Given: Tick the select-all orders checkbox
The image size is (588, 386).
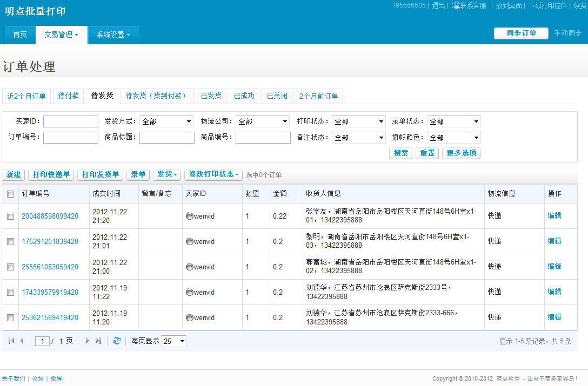Looking at the screenshot, I should click(10, 194).
